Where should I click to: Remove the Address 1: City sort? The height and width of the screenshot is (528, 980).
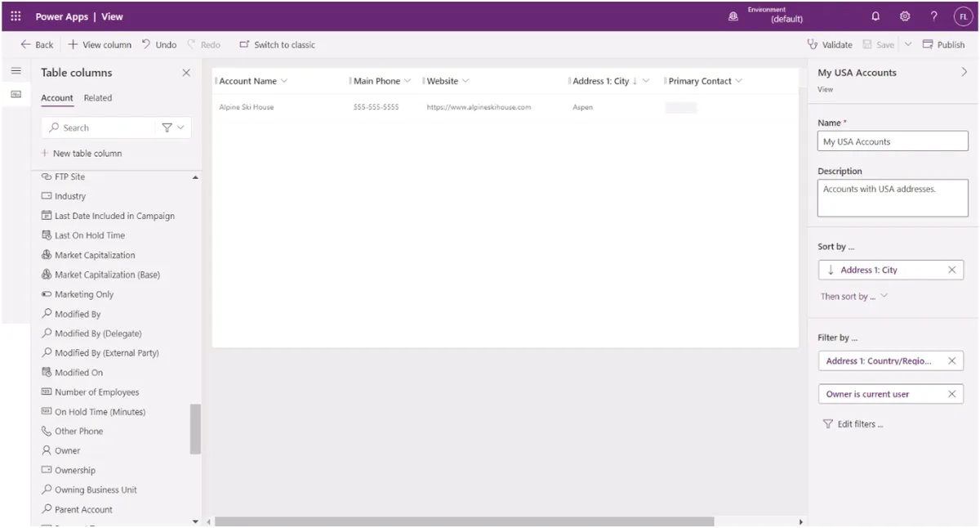pyautogui.click(x=951, y=270)
